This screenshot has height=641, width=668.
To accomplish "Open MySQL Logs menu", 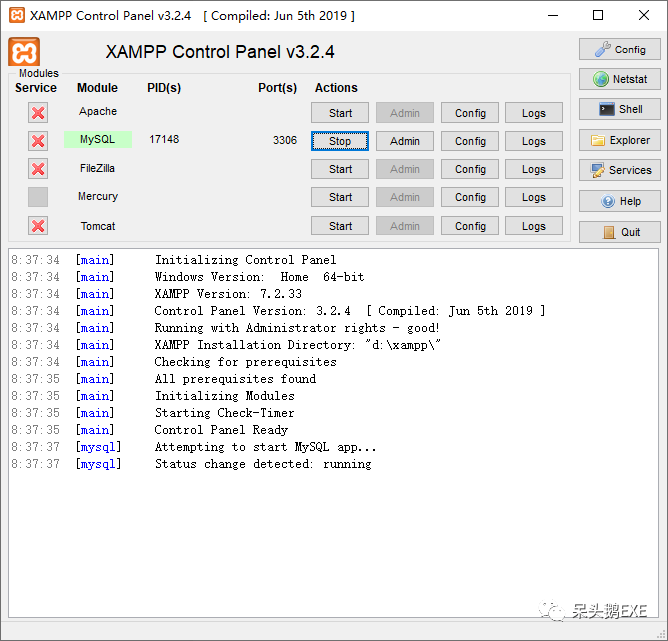I will [534, 141].
